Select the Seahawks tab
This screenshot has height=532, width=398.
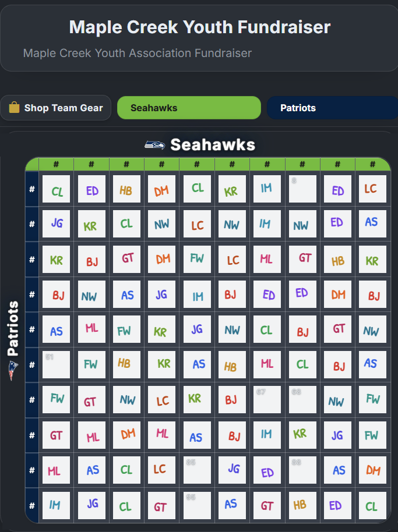[x=189, y=107]
